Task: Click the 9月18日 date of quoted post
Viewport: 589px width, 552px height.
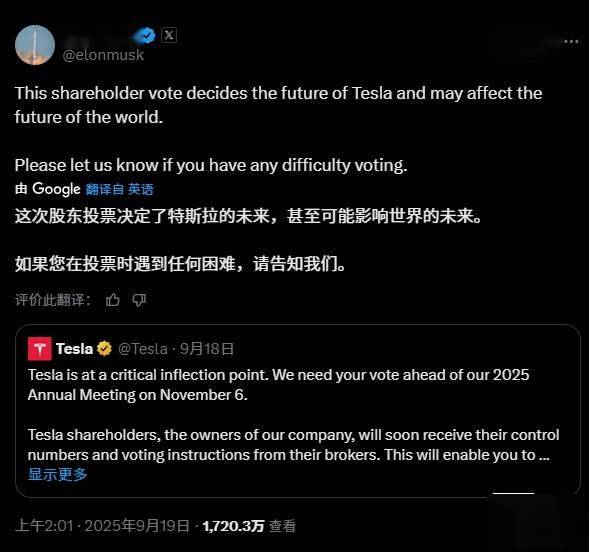Action: 207,349
